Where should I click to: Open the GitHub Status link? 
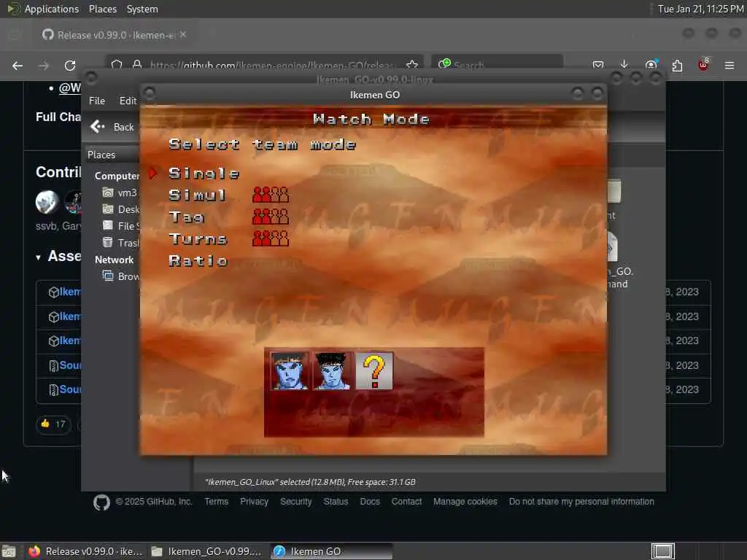(x=336, y=502)
